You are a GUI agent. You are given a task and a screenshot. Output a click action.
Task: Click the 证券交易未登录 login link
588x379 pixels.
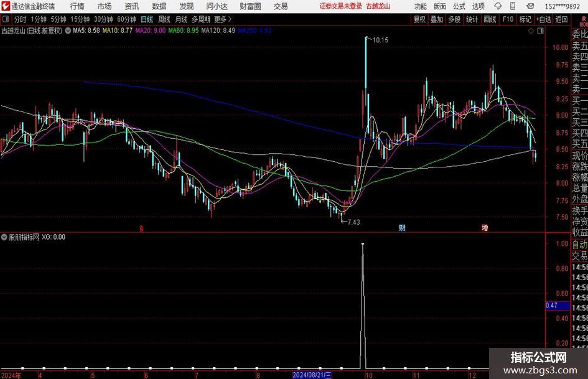pyautogui.click(x=341, y=6)
